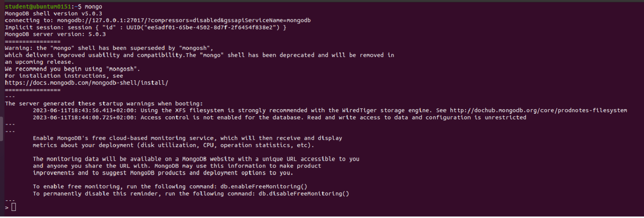The height and width of the screenshot is (218, 644).
Task: Click "We recommend you begin using mongosh" line
Action: point(73,69)
